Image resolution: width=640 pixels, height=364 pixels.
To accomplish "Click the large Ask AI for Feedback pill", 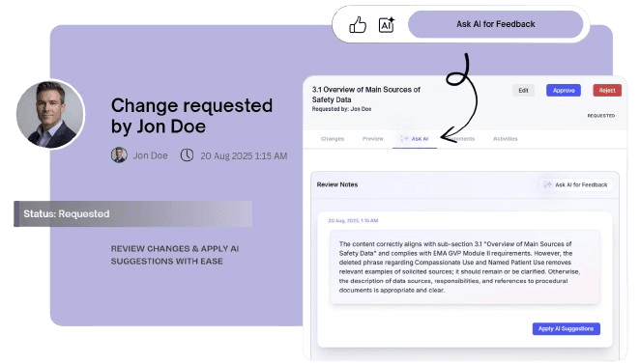I will click(x=496, y=24).
